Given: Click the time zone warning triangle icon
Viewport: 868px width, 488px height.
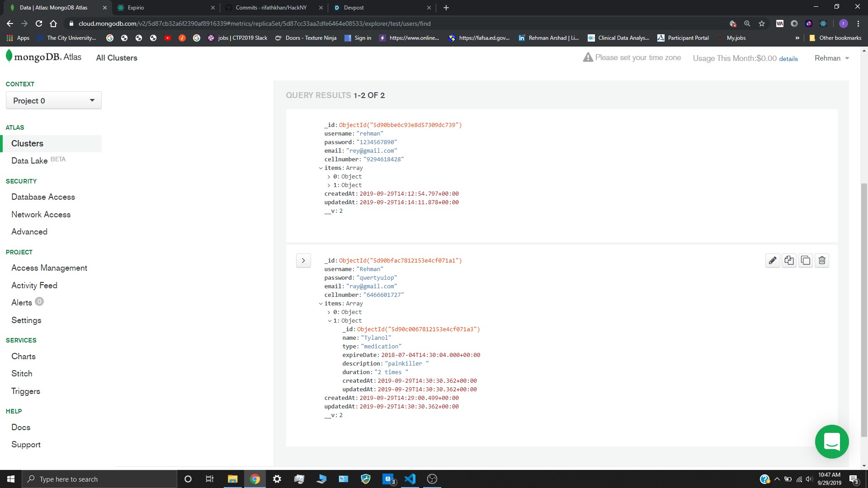Looking at the screenshot, I should pos(588,57).
